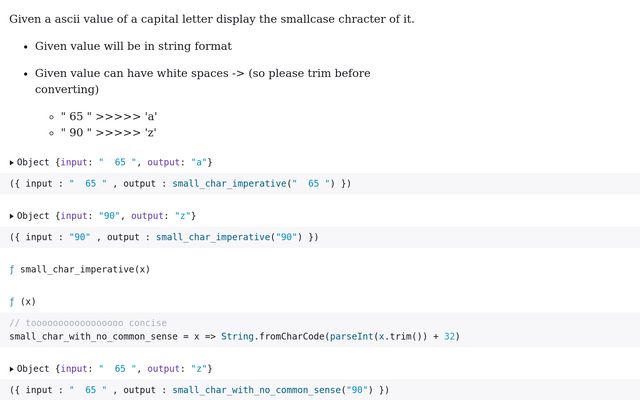The height and width of the screenshot is (400, 640).
Task: Click the "tooooo concise" comment line
Action: (88, 323)
